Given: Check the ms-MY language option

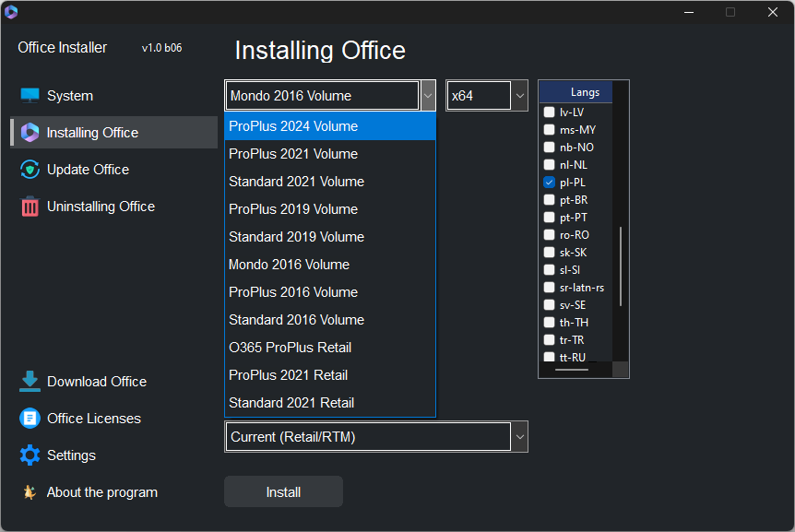Looking at the screenshot, I should point(549,130).
